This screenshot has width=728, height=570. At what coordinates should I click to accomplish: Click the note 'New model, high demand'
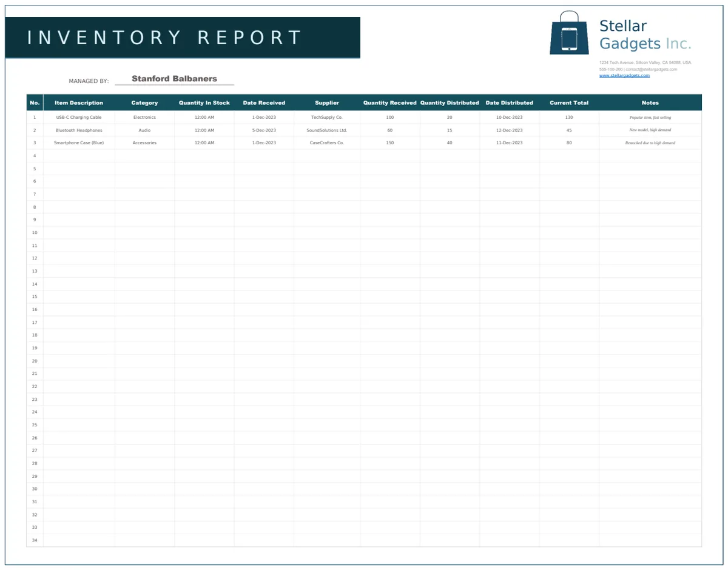pos(650,130)
